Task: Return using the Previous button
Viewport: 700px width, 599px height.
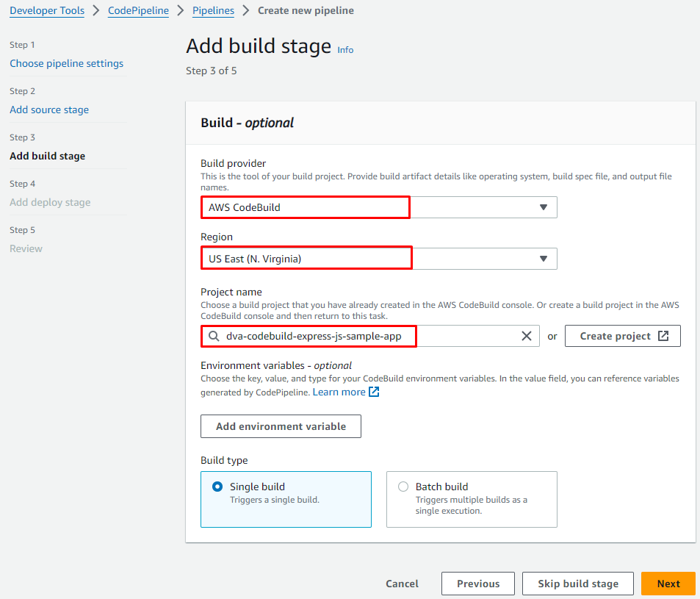Action: tap(477, 584)
